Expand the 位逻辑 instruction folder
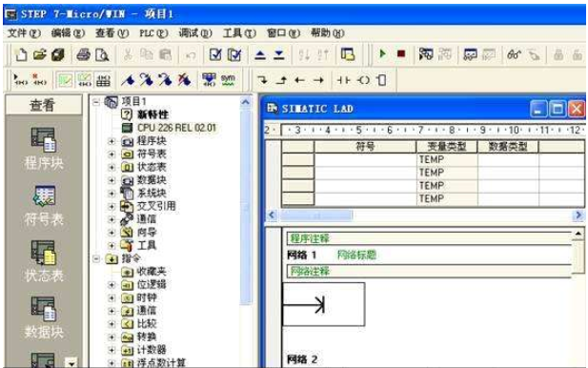 (x=112, y=285)
